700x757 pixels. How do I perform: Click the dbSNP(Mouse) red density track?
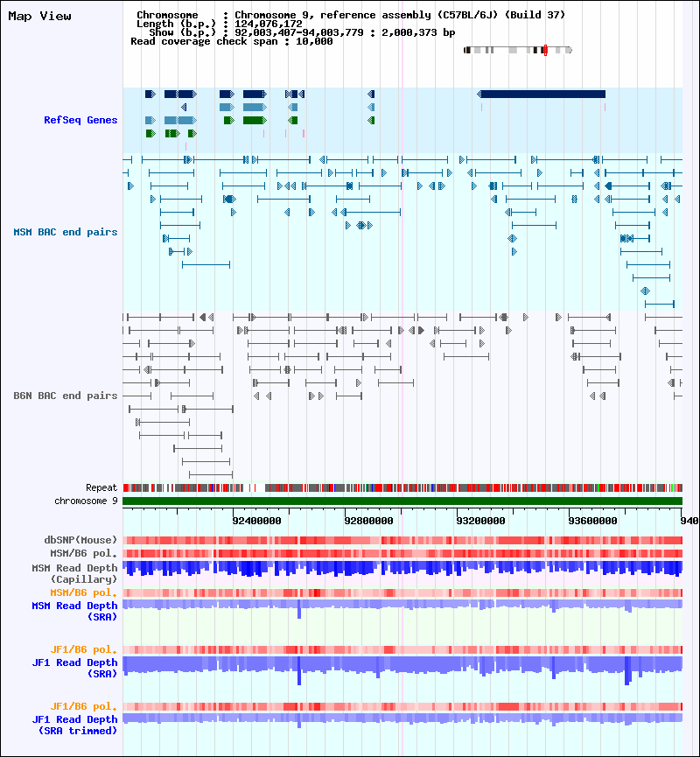402,540
